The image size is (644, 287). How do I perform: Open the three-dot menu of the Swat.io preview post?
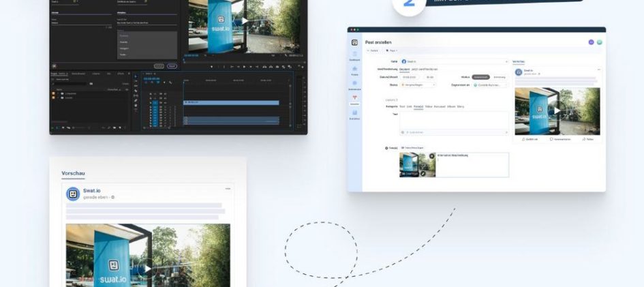click(599, 70)
